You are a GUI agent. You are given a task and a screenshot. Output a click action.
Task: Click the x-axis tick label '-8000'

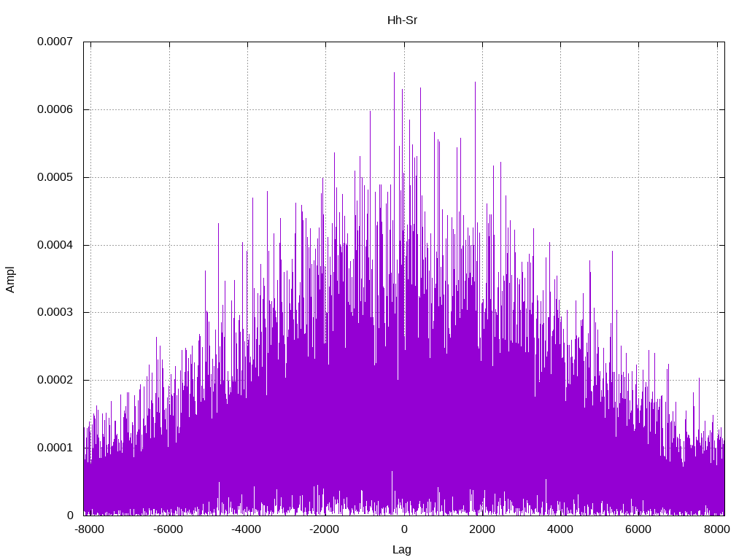tap(90, 529)
